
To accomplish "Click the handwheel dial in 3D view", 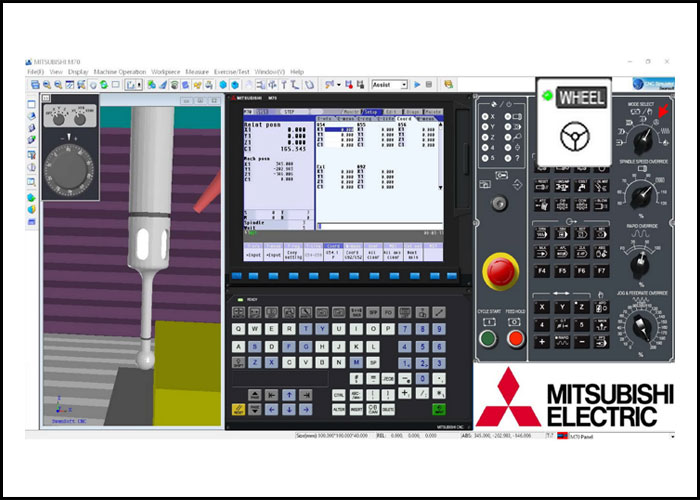I will (69, 170).
